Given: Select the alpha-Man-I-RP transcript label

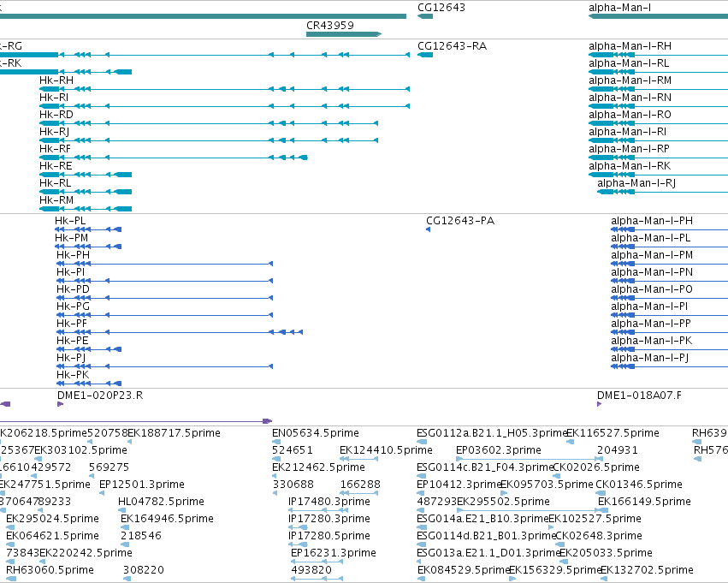Looking at the screenshot, I should 629,149.
